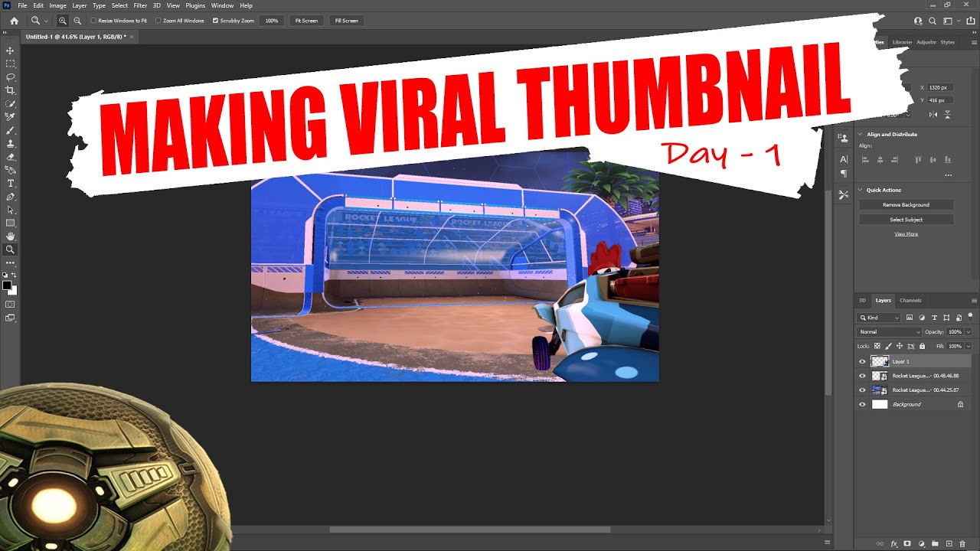Image resolution: width=980 pixels, height=551 pixels.
Task: Hide the Background layer eye icon
Action: pyautogui.click(x=862, y=404)
